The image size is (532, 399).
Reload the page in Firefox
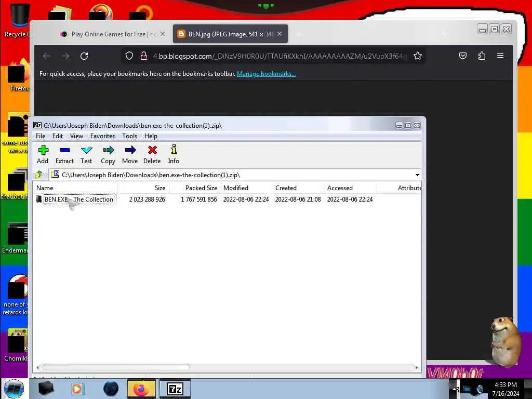point(84,56)
